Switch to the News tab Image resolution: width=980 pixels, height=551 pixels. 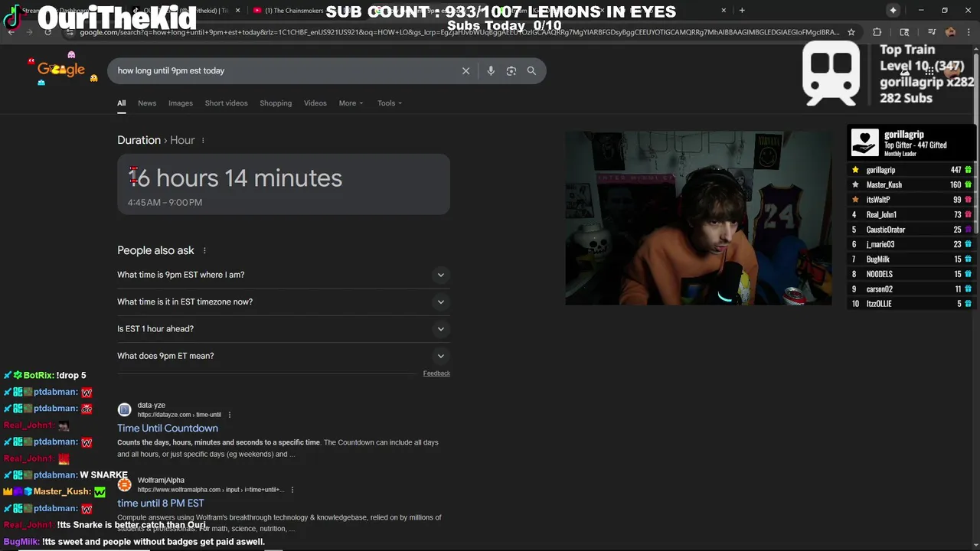(x=147, y=103)
